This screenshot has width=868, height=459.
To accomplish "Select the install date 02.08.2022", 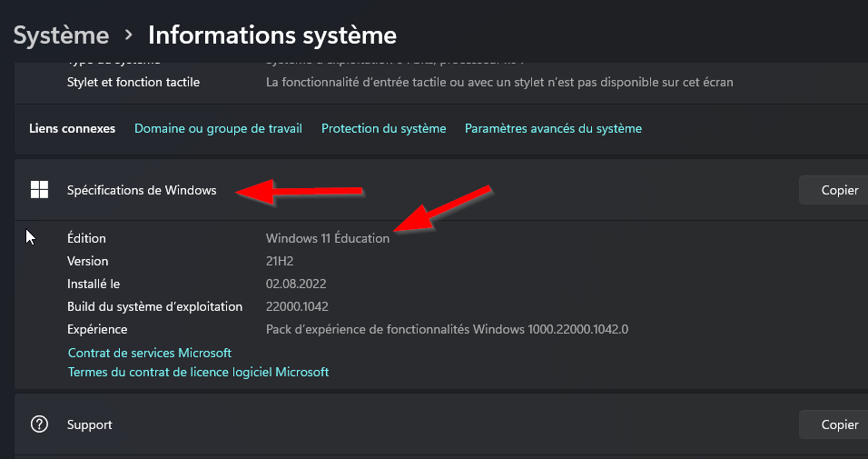I will click(296, 284).
